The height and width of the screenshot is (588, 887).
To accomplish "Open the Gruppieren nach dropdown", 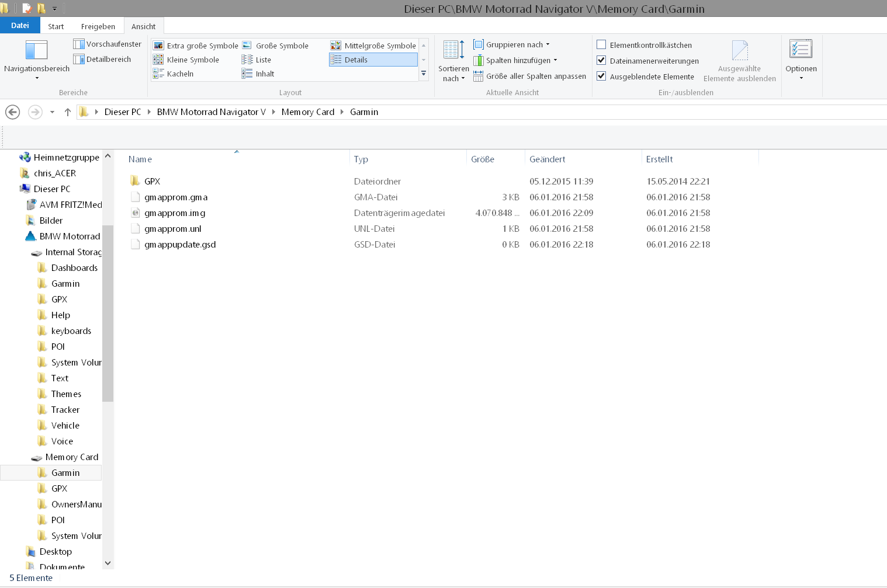I will [512, 44].
